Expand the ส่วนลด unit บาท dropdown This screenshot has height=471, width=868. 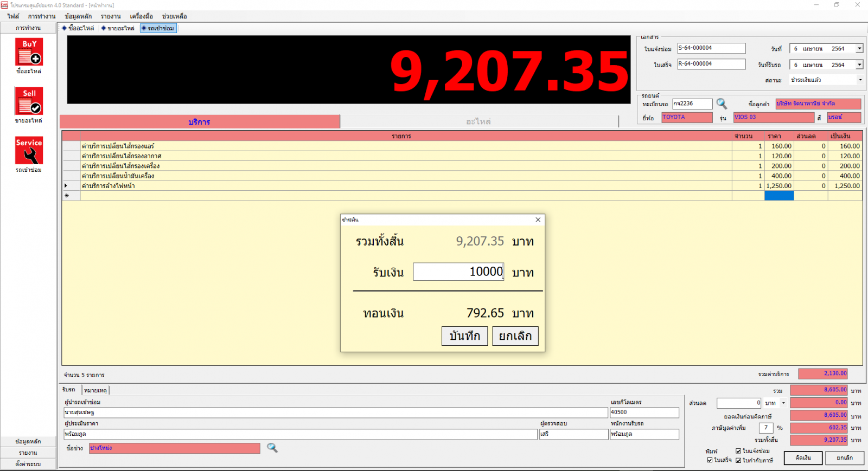783,403
